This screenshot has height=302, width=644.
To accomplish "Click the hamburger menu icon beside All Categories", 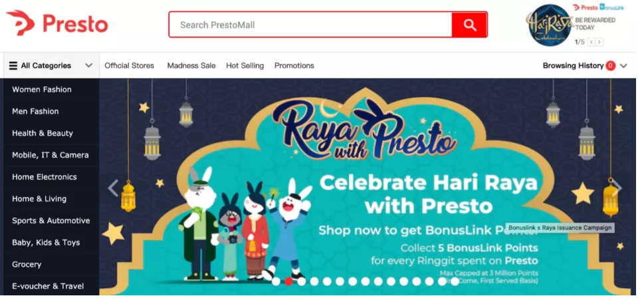I will 13,66.
